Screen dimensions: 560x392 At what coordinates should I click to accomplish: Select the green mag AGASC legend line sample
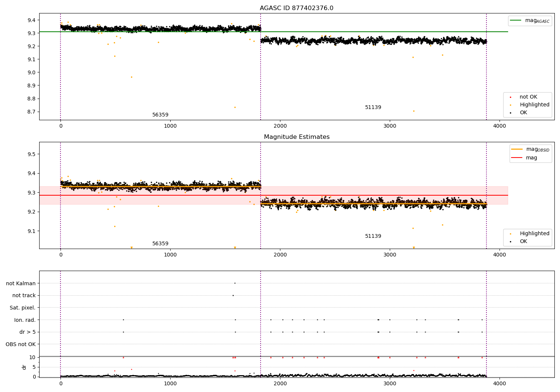pyautogui.click(x=516, y=21)
